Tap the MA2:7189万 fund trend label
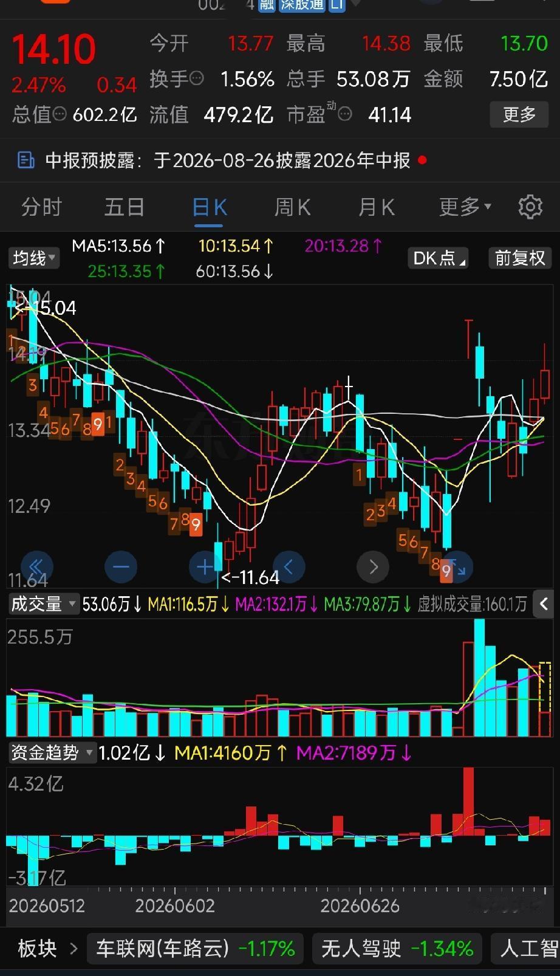 tap(354, 753)
